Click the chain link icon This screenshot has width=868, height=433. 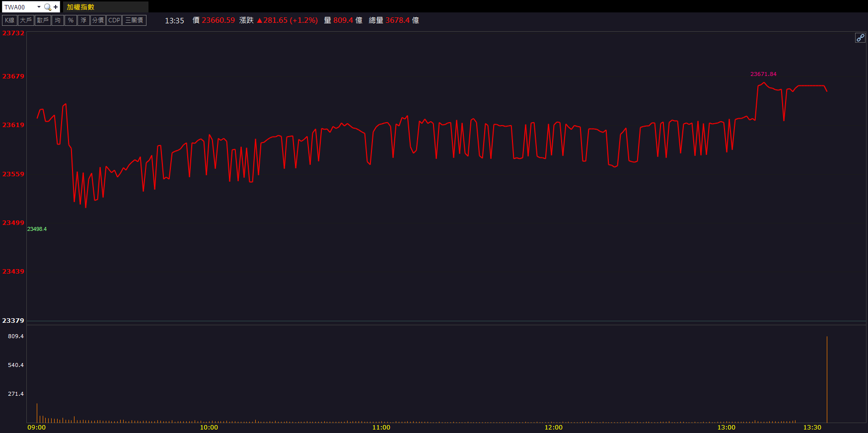[860, 38]
